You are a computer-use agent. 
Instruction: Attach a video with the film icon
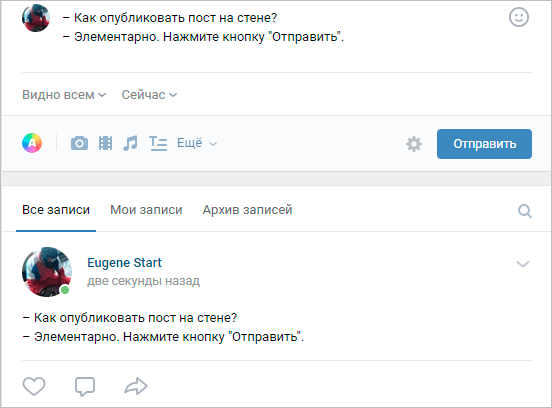[x=105, y=143]
